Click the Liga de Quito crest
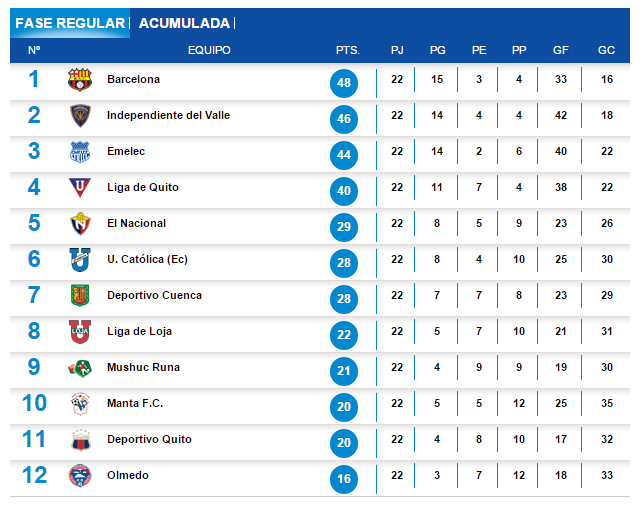This screenshot has width=644, height=509. pos(80,187)
